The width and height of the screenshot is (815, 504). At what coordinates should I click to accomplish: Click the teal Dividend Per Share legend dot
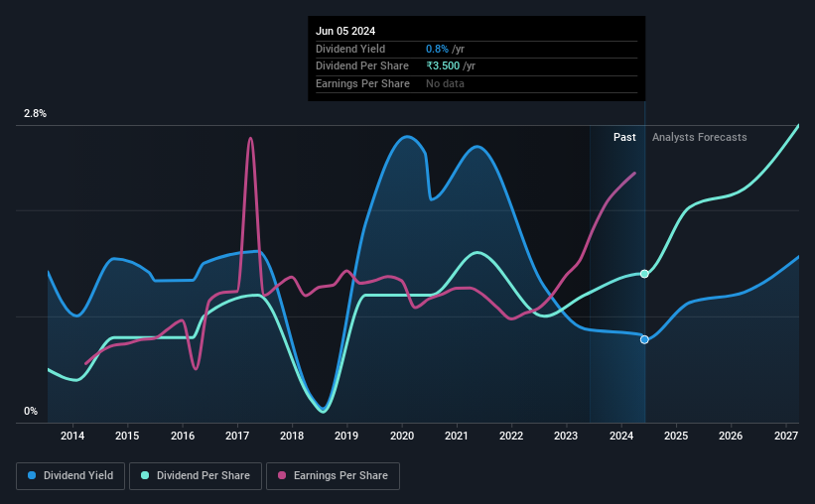[x=145, y=475]
